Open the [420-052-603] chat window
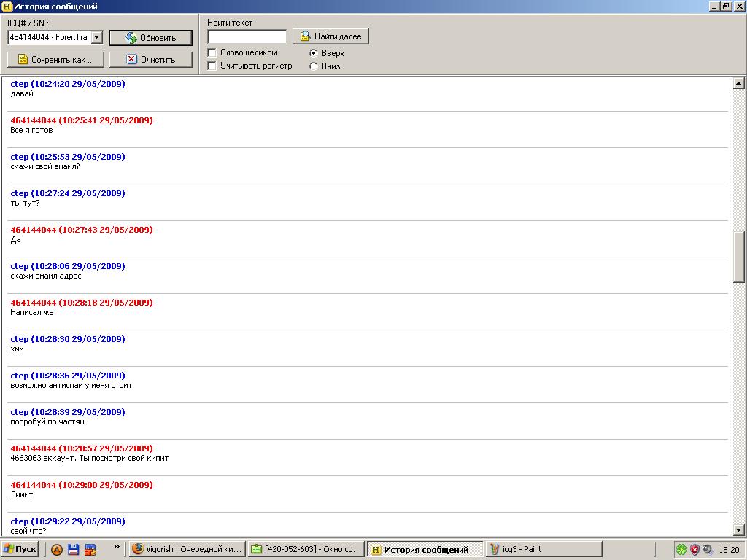 [305, 550]
